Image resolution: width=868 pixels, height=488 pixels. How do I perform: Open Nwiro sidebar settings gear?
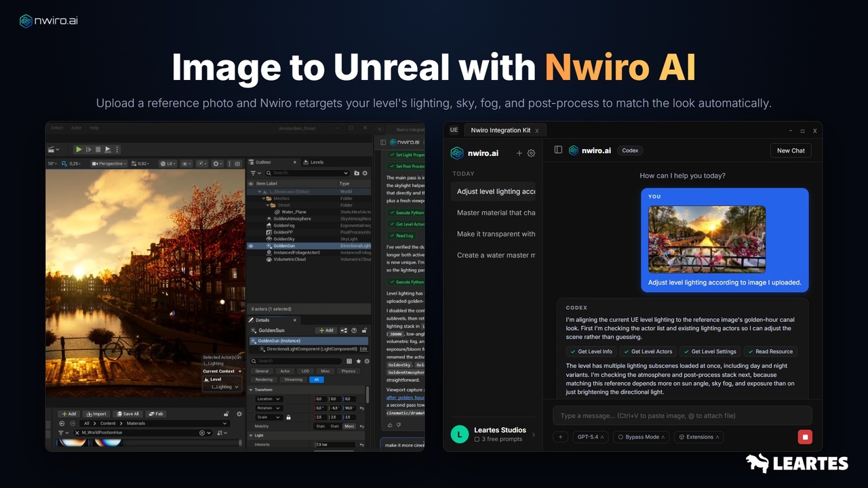(x=531, y=153)
